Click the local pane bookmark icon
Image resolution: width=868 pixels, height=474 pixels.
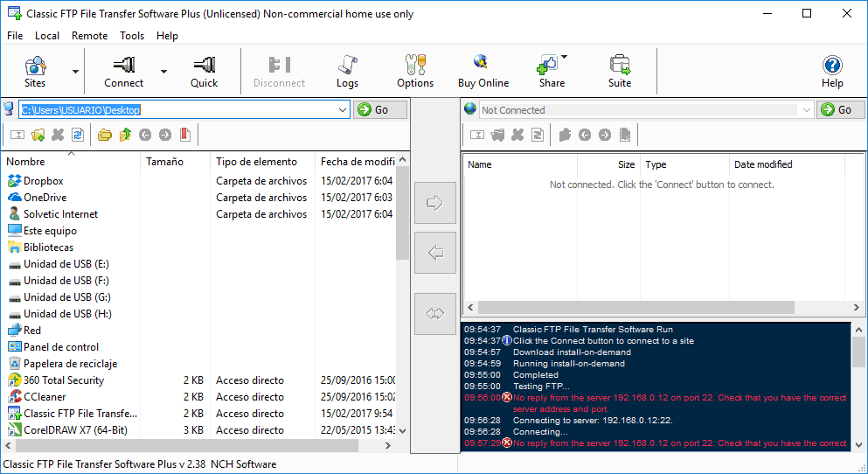click(185, 135)
